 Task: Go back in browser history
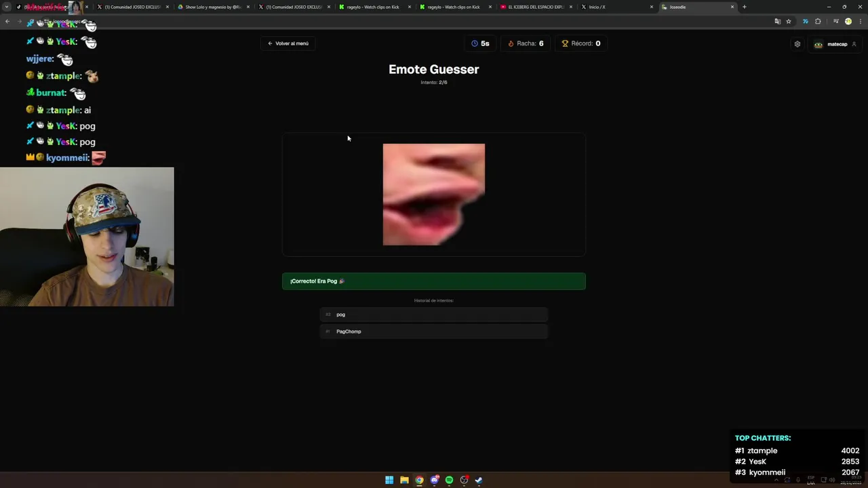(7, 22)
